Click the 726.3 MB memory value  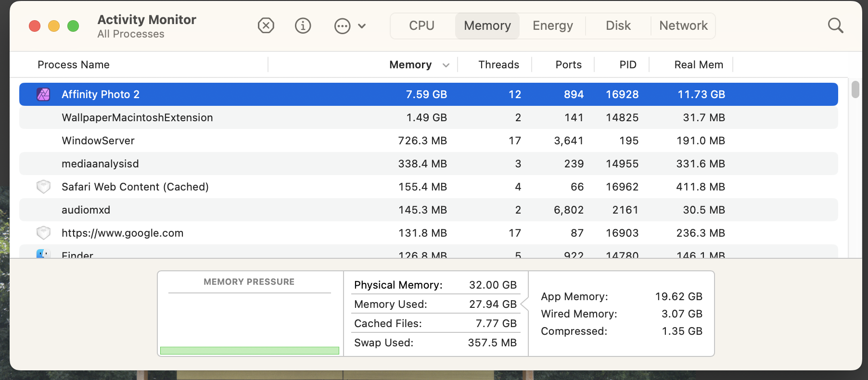(422, 140)
